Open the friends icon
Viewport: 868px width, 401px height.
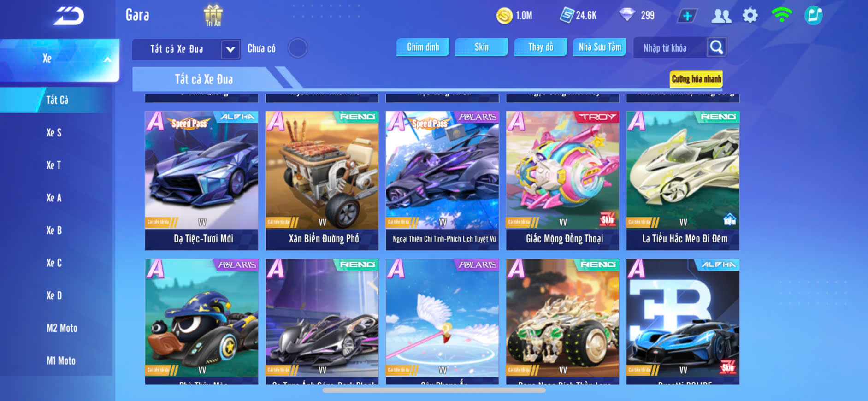click(x=721, y=16)
